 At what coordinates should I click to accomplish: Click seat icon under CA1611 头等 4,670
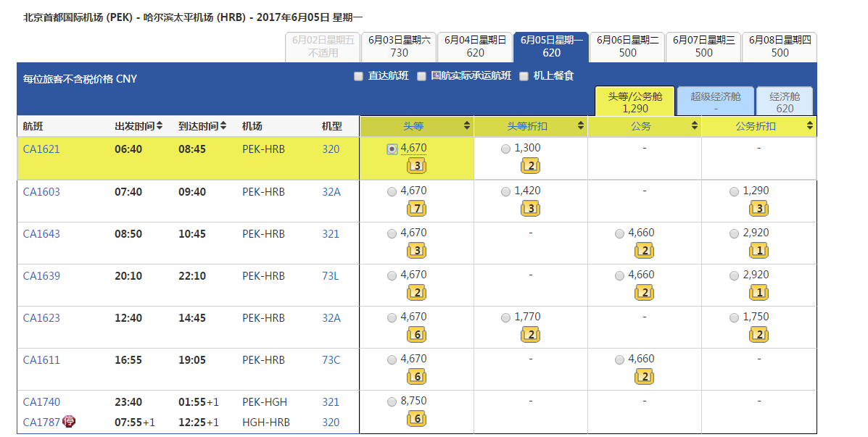click(x=416, y=377)
